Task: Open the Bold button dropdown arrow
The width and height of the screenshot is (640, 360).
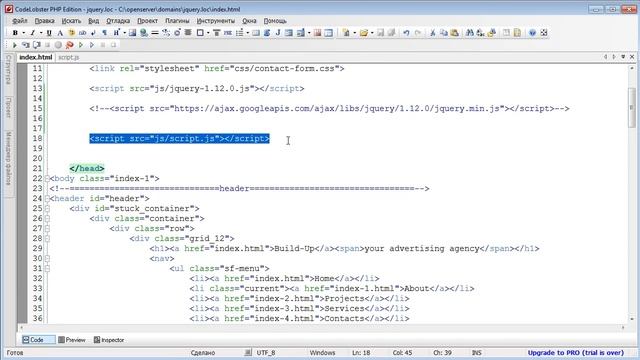Action: tap(24, 33)
